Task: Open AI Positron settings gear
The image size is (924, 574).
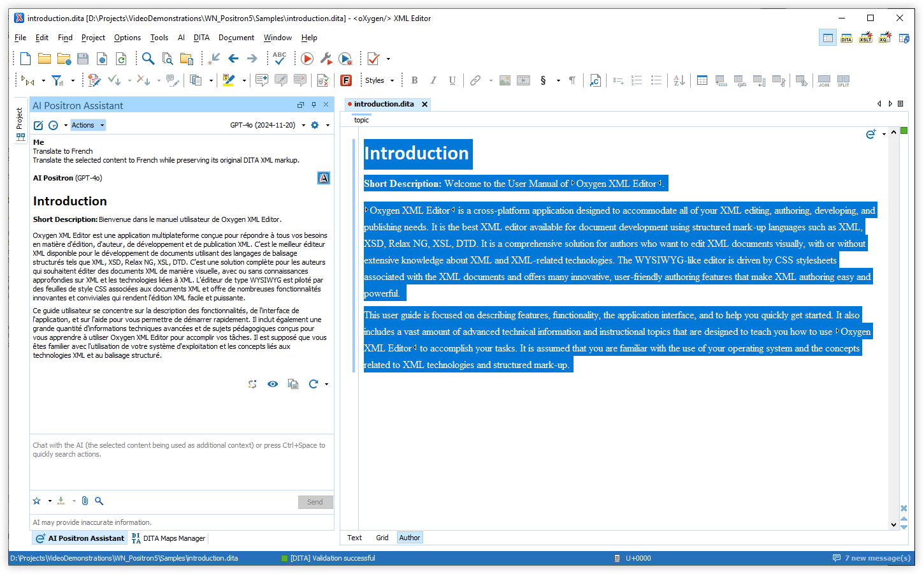Action: (x=315, y=125)
